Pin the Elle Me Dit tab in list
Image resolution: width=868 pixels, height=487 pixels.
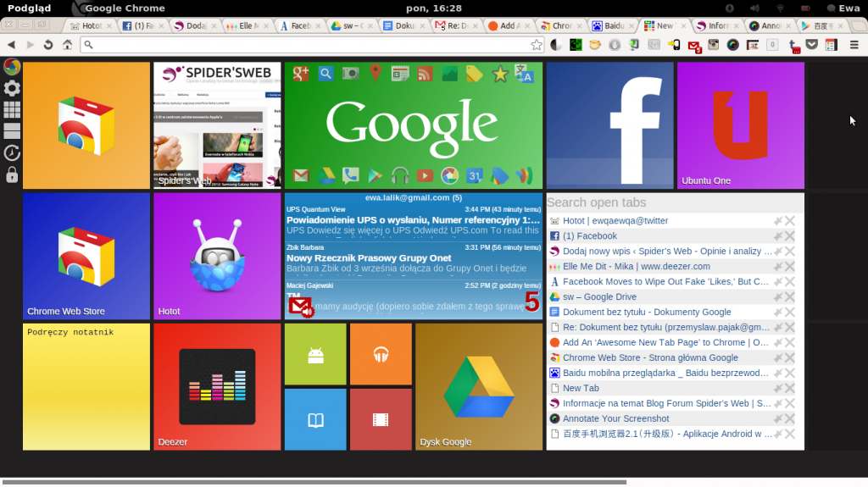coord(778,267)
